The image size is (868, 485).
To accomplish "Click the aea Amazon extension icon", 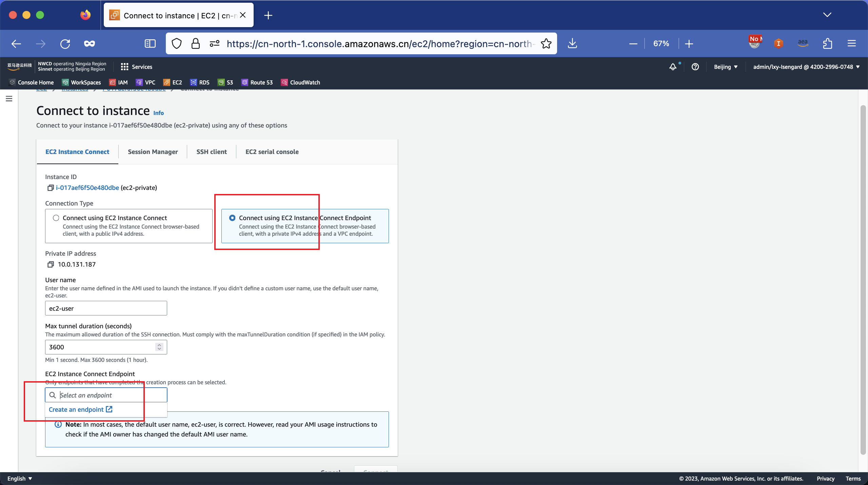I will 803,44.
